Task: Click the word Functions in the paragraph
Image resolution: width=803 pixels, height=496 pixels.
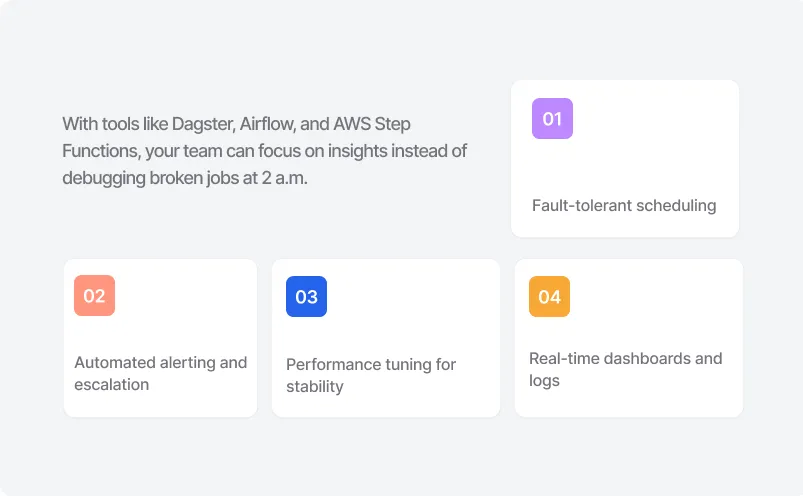Action: 100,151
